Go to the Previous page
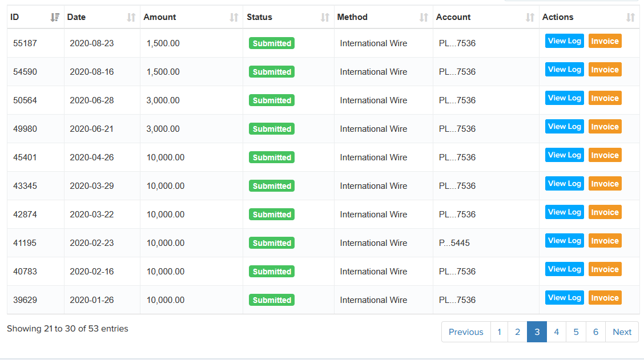The image size is (644, 360). [x=466, y=332]
